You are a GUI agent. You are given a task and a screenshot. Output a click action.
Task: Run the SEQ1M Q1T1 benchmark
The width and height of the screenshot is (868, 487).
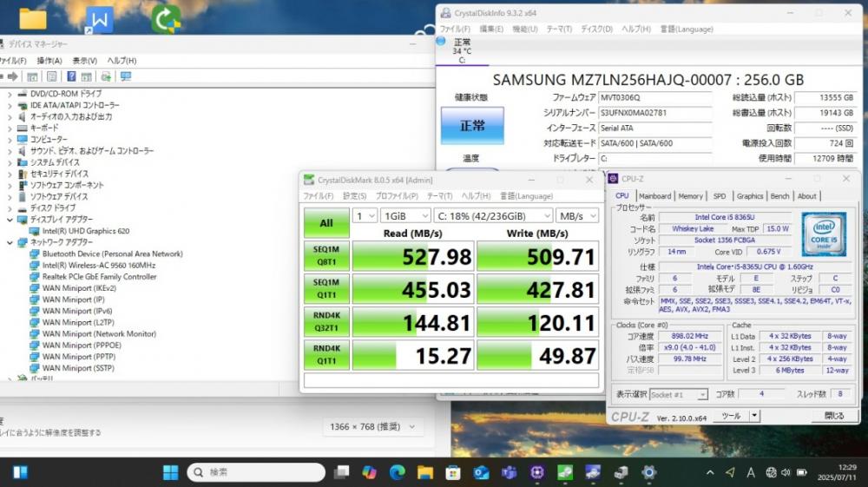pyautogui.click(x=326, y=289)
